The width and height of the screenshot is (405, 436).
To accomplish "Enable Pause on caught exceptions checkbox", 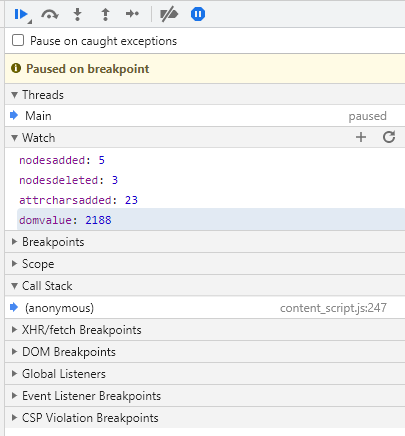I will tap(18, 40).
